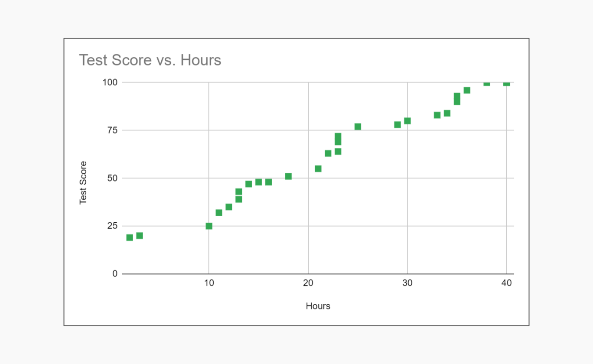Select the data point at 10 hours, score 25
The height and width of the screenshot is (364, 593).
click(x=209, y=226)
